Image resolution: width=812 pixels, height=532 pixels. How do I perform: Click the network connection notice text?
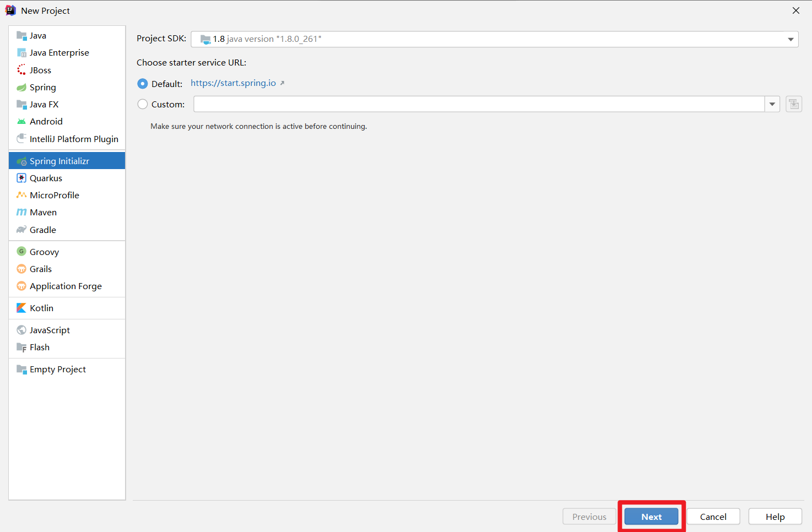point(258,126)
